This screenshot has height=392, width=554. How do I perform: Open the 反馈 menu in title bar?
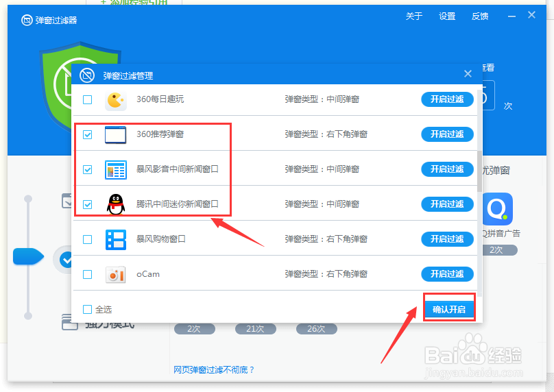click(x=480, y=16)
